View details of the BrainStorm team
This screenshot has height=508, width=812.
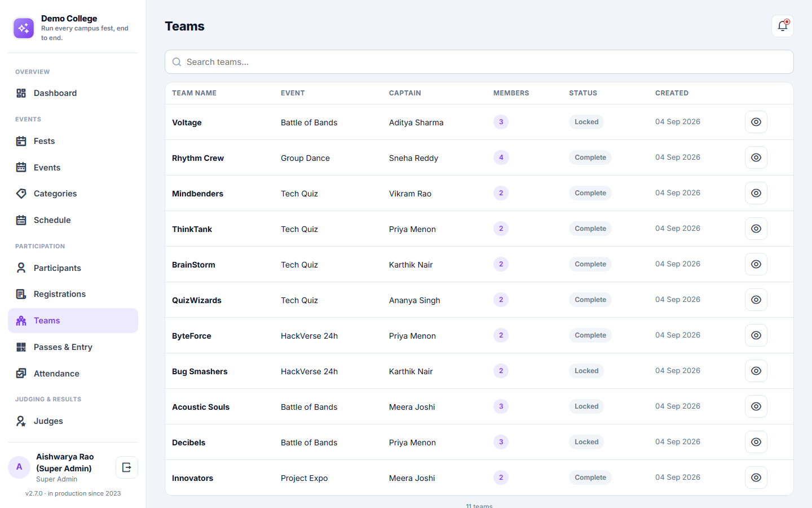[756, 264]
